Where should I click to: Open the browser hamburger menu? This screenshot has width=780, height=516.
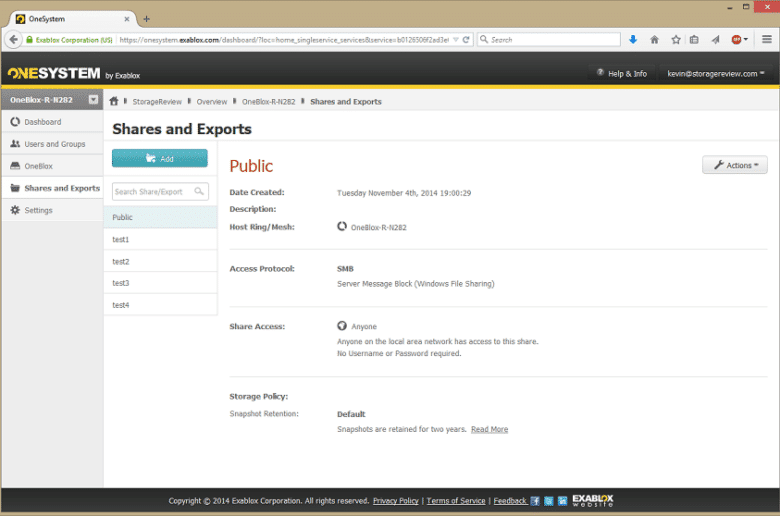pos(767,39)
